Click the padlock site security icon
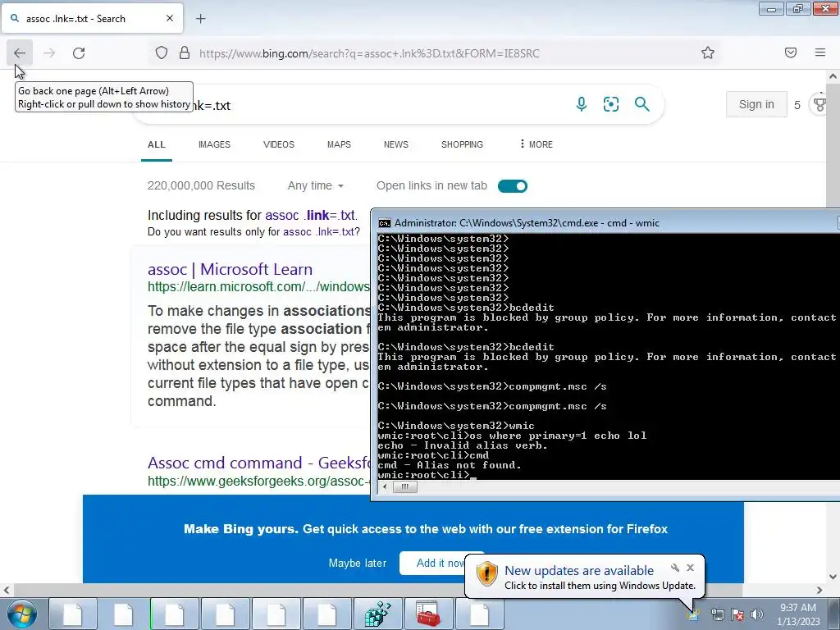The height and width of the screenshot is (630, 840). click(x=185, y=52)
